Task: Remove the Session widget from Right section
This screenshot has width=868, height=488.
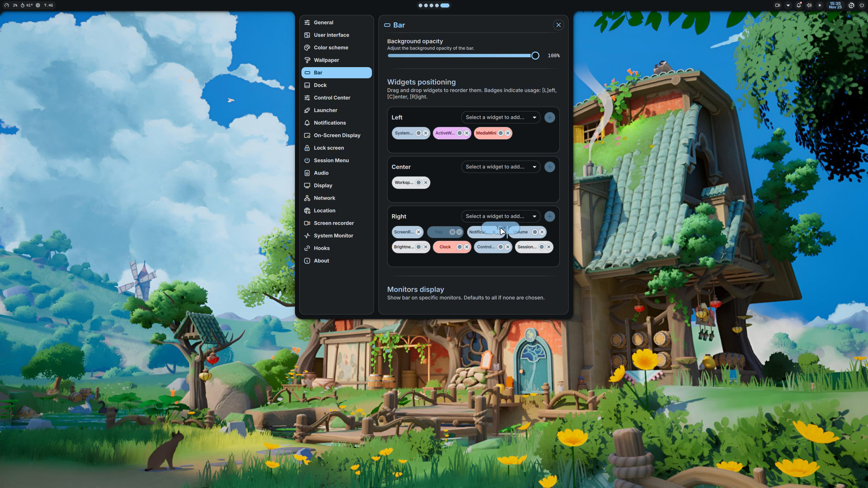Action: (x=549, y=247)
